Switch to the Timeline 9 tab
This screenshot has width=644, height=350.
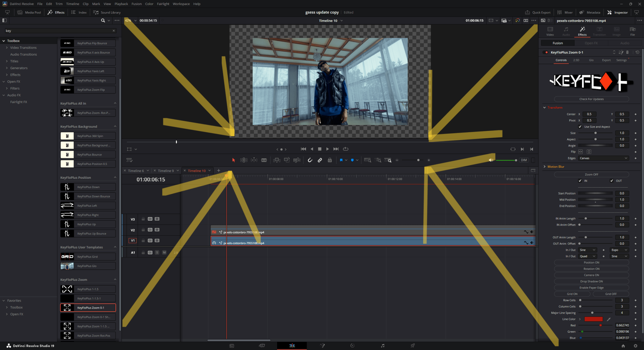[166, 170]
